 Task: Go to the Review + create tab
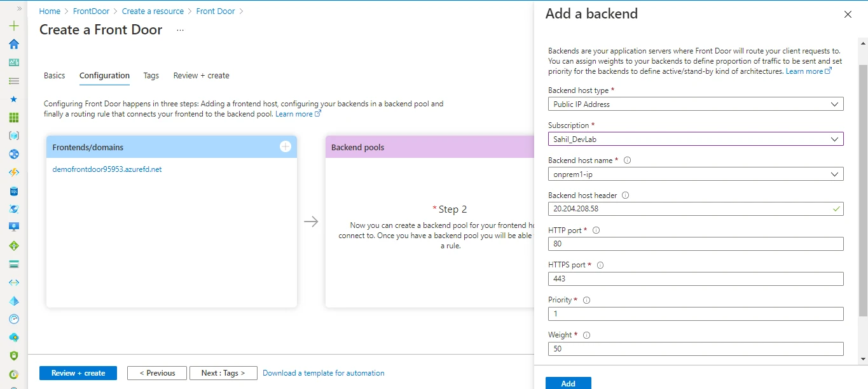pos(201,75)
